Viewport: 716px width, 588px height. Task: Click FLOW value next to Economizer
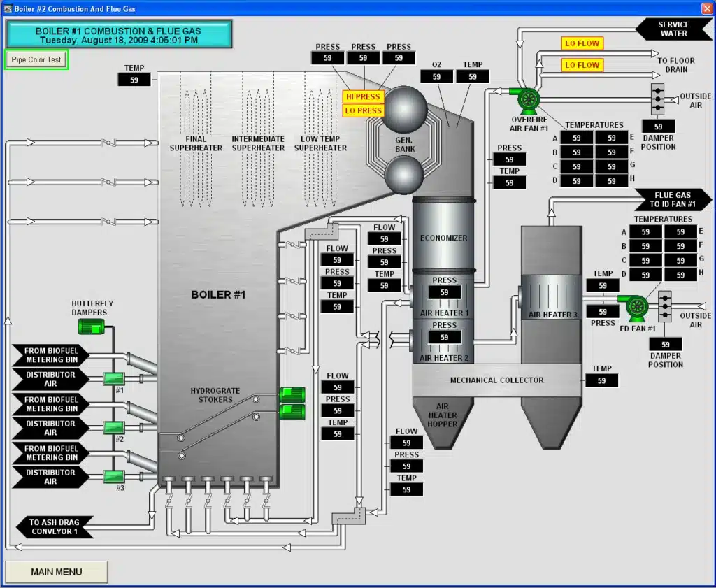(384, 238)
